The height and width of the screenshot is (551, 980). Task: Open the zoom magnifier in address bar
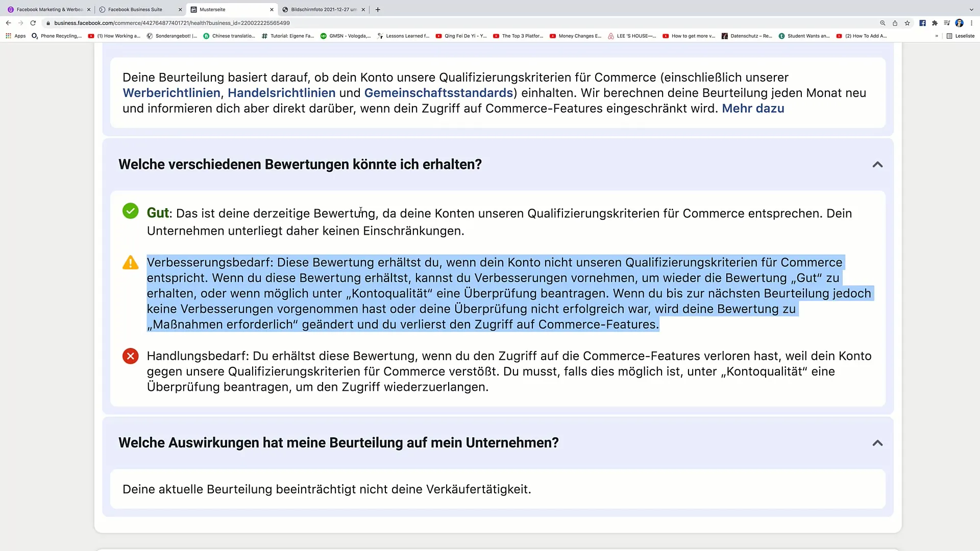[x=883, y=23]
